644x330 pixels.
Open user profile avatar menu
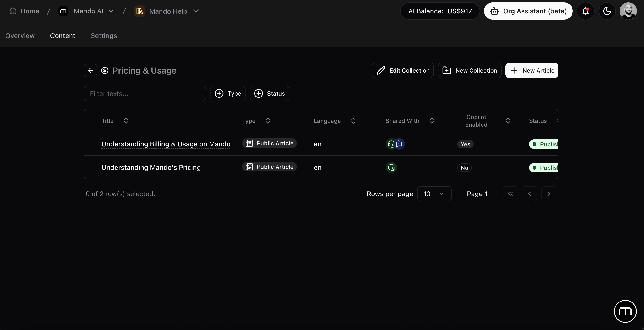click(x=628, y=11)
